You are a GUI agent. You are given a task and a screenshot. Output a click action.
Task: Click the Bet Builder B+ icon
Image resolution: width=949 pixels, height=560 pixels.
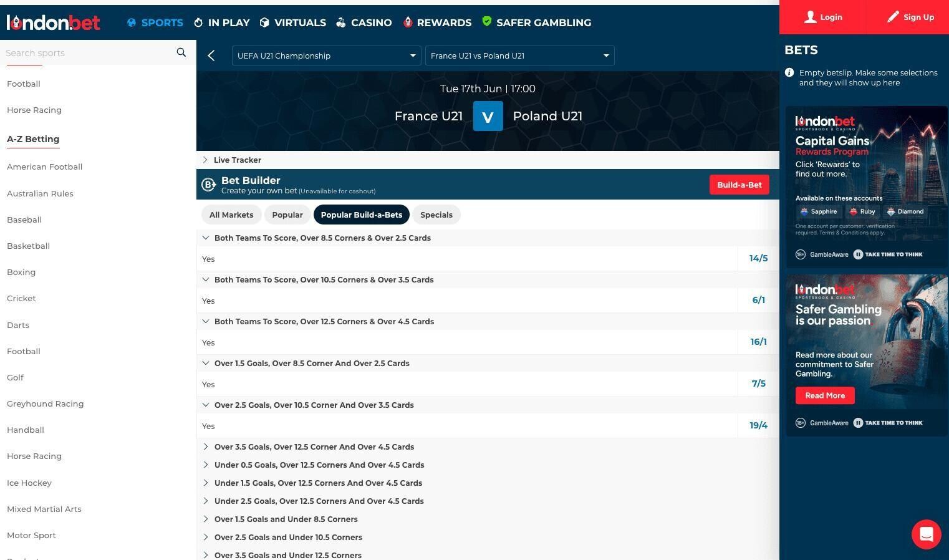[x=208, y=185]
